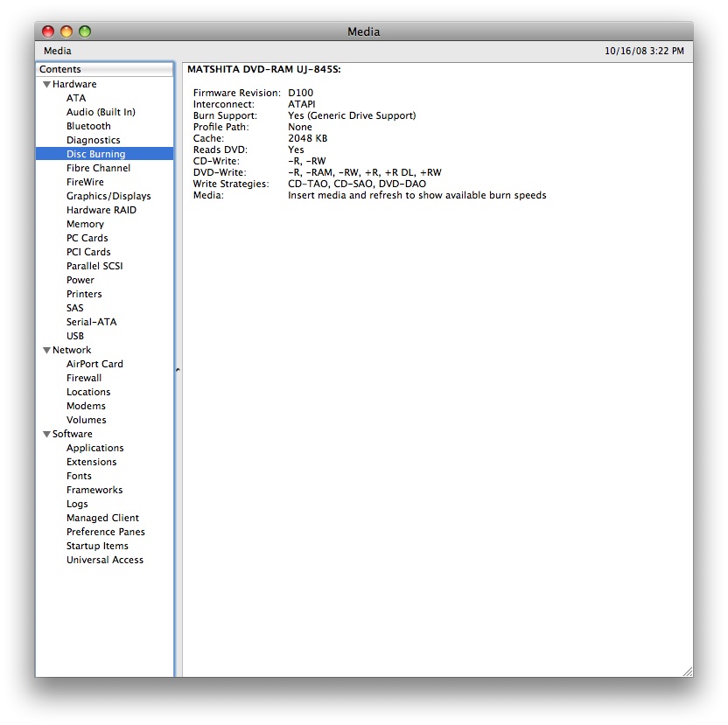Image resolution: width=728 pixels, height=725 pixels.
Task: Open Serial-ATA details
Action: click(92, 322)
